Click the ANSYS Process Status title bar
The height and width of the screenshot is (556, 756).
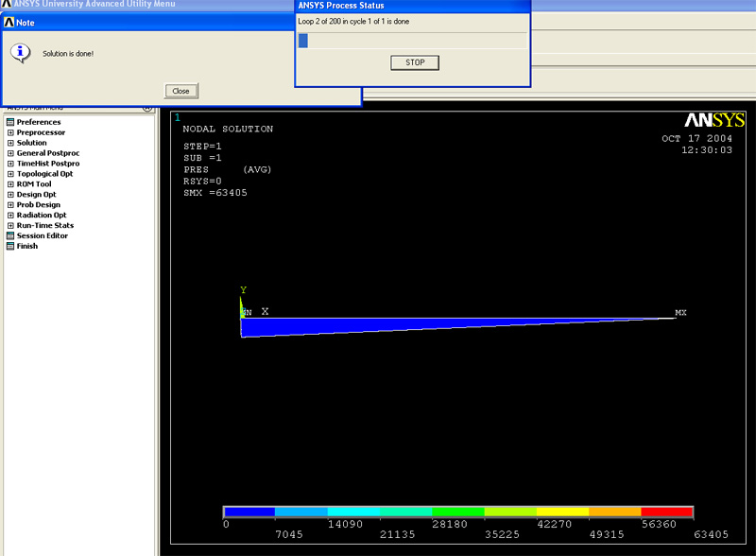(x=413, y=6)
